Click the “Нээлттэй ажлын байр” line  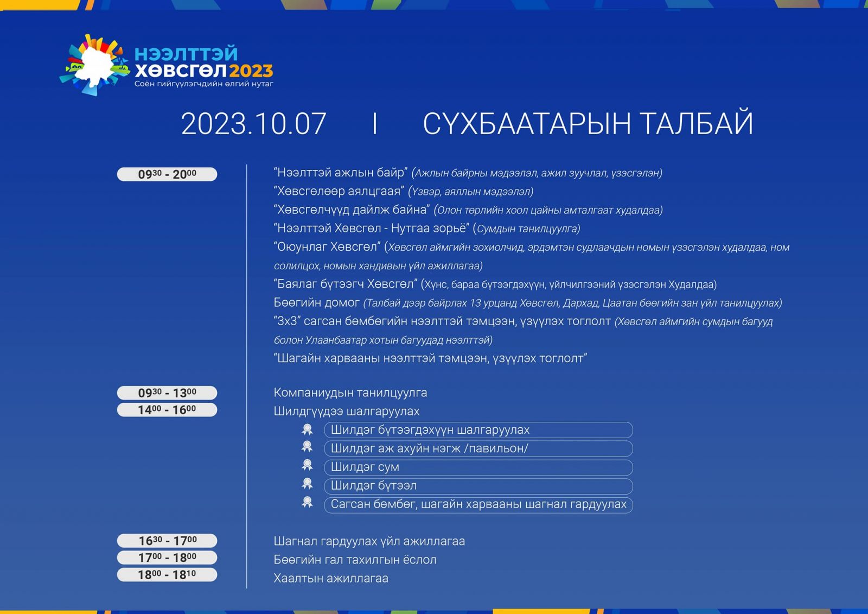tap(468, 173)
